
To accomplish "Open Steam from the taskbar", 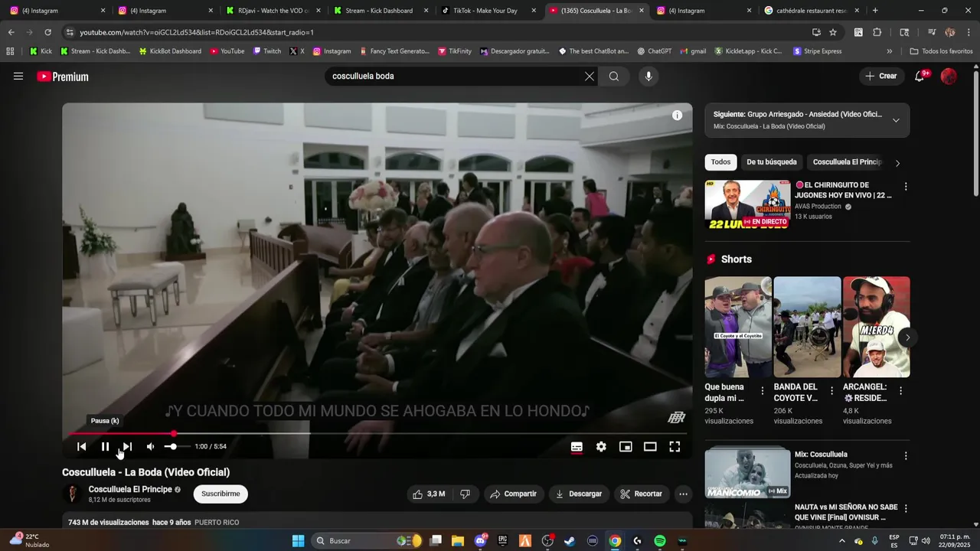I will (570, 541).
